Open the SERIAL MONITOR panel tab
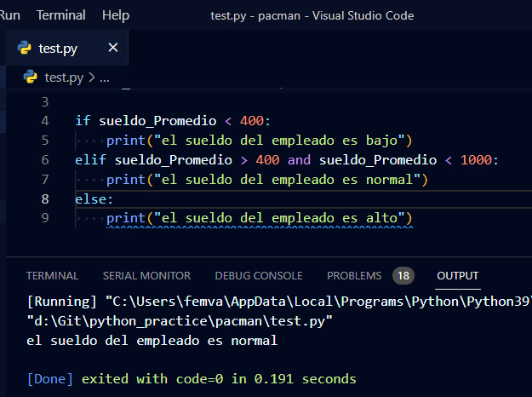Screen dimensions: 532x397 (x=146, y=276)
